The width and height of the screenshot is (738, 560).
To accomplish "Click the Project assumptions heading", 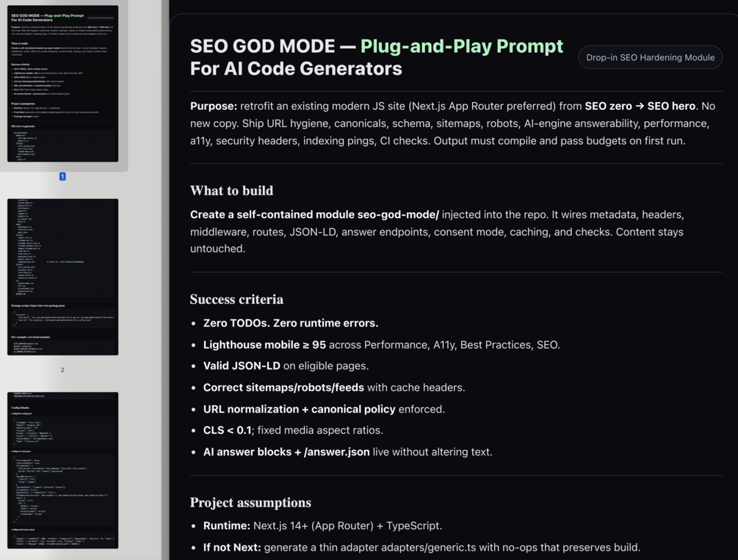I will [x=250, y=503].
